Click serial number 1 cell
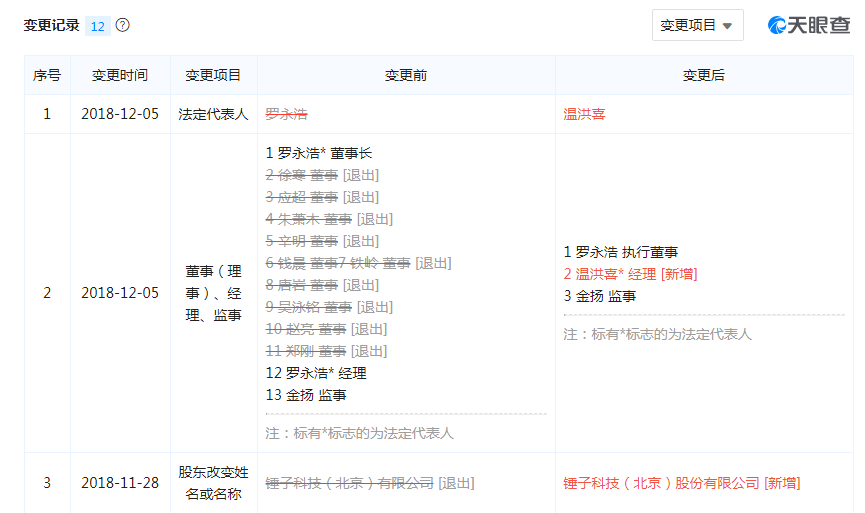Viewport: 865px width, 513px height. 47,114
